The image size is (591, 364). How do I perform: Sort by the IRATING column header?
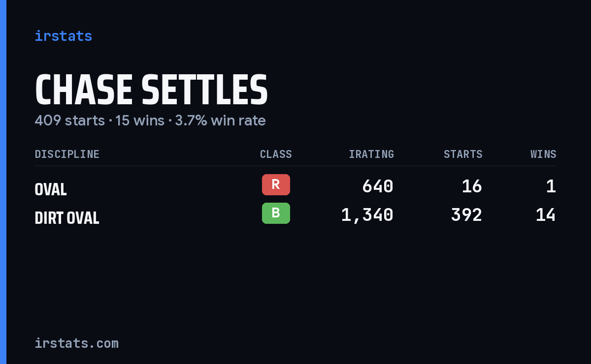[x=371, y=154]
